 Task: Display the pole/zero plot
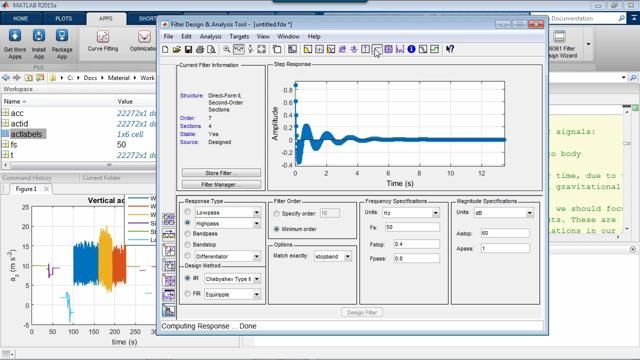388,49
